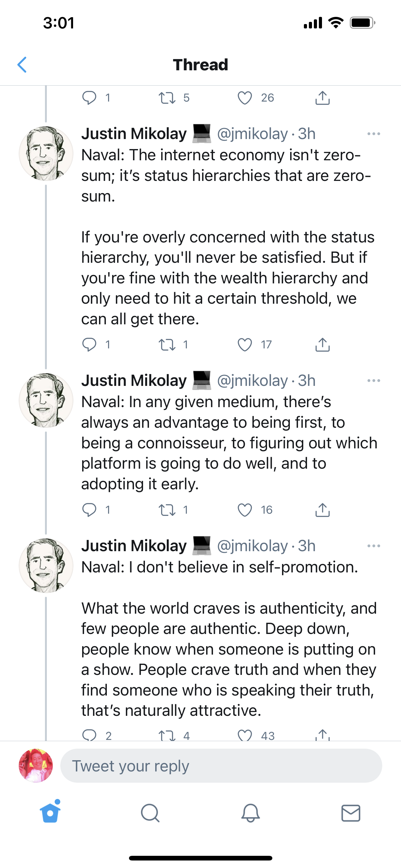Like the tweet with 16 likes
Image resolution: width=401 pixels, height=868 pixels.
pos(245,510)
